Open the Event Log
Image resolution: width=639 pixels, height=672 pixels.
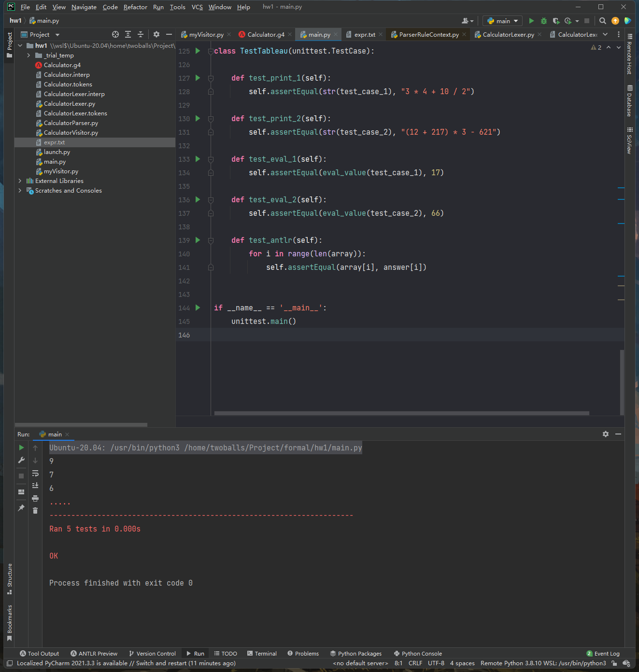(x=603, y=654)
